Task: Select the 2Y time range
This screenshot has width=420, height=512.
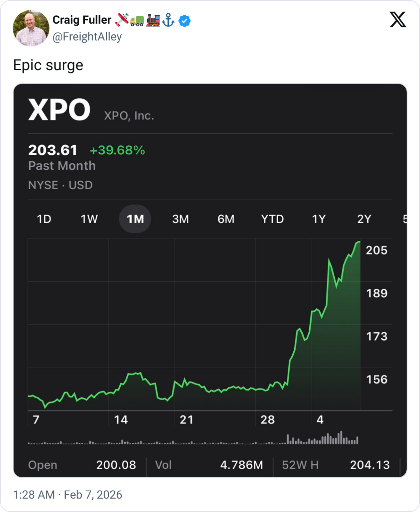Action: [364, 219]
